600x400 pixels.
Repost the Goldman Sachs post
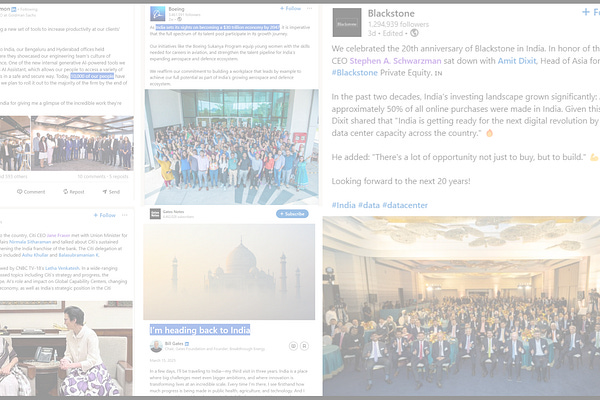(73, 192)
